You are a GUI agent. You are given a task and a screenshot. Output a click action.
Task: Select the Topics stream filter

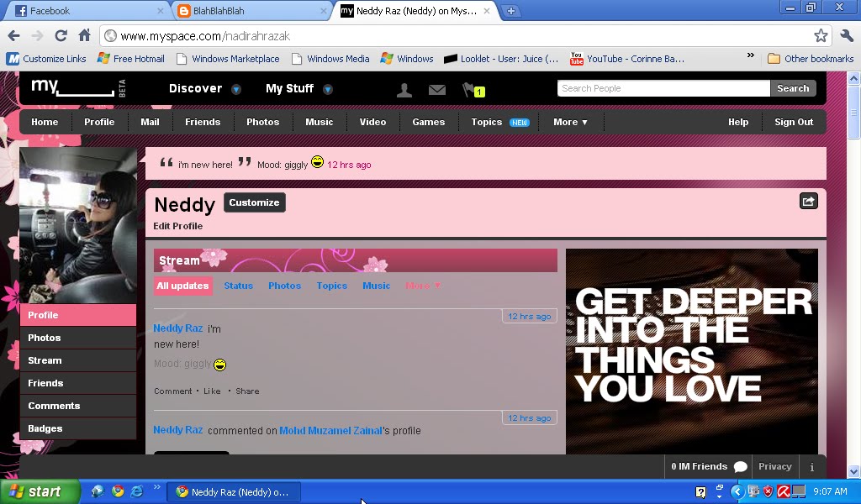331,286
